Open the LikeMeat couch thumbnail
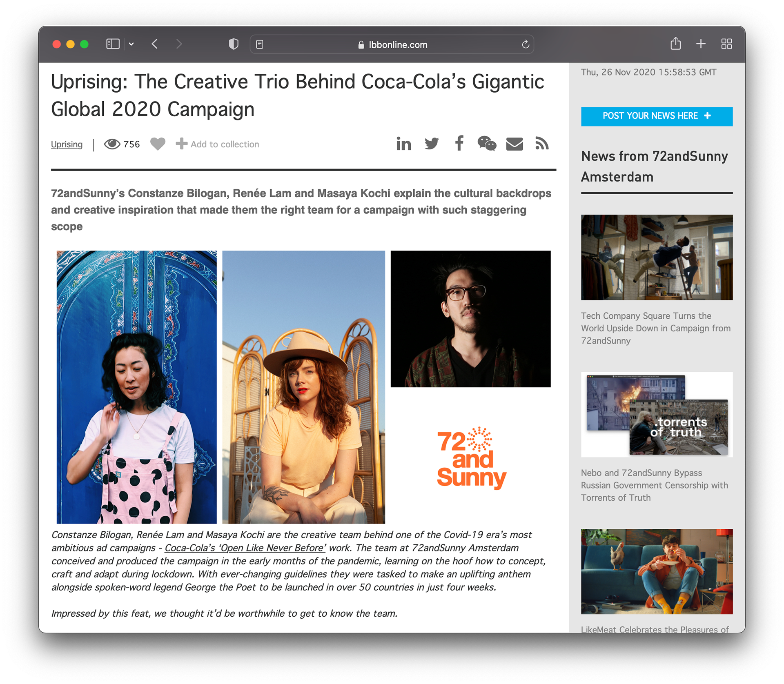 657,572
